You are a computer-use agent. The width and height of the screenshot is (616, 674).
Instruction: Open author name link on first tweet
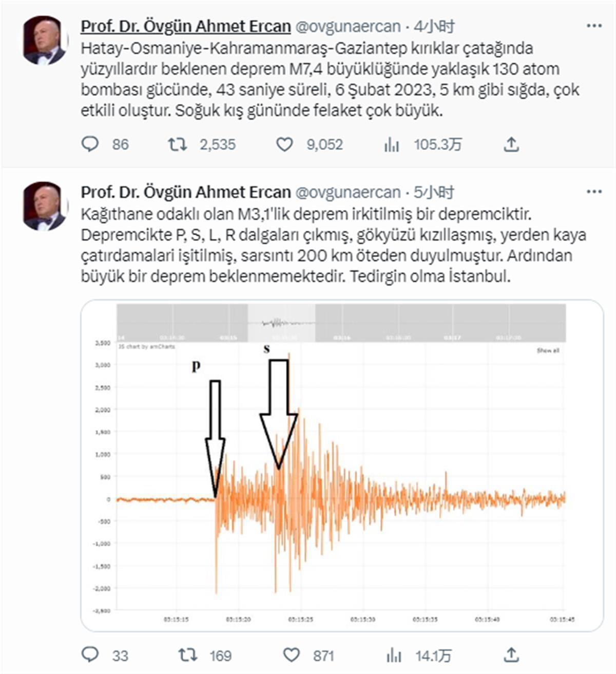click(186, 26)
